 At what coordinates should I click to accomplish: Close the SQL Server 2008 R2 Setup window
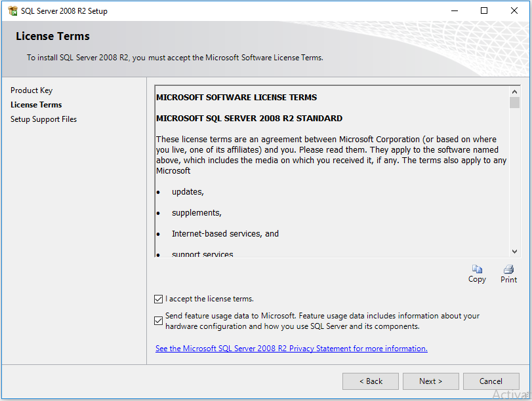(514, 11)
